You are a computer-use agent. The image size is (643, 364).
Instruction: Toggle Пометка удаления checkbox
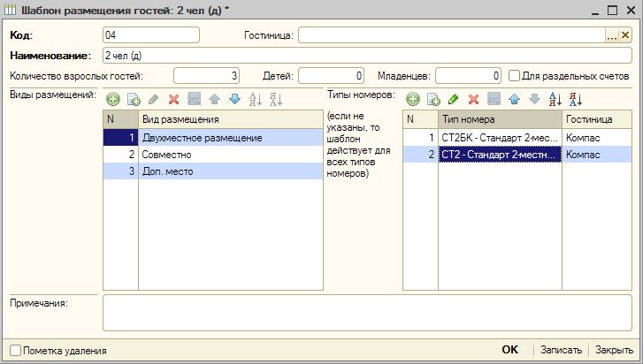pos(15,351)
